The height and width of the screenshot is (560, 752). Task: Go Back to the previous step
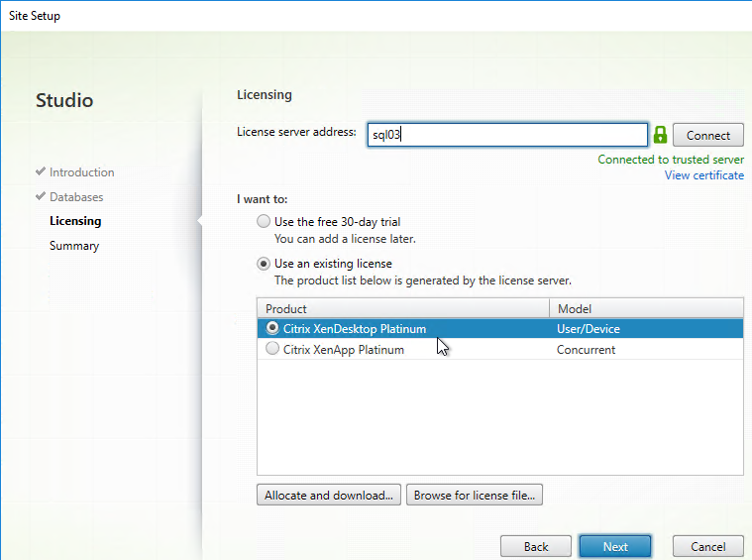536,546
